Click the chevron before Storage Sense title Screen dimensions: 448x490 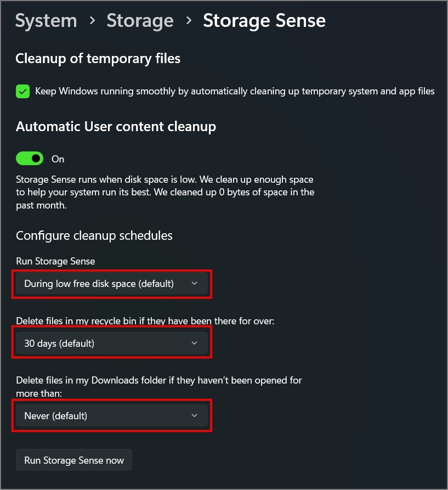[189, 21]
